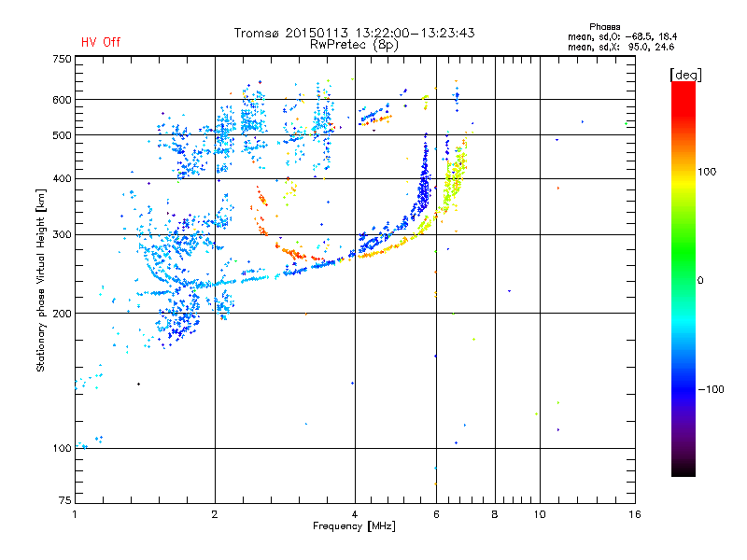
Task: Click the x-axis '8' tick label
Action: pyautogui.click(x=495, y=514)
